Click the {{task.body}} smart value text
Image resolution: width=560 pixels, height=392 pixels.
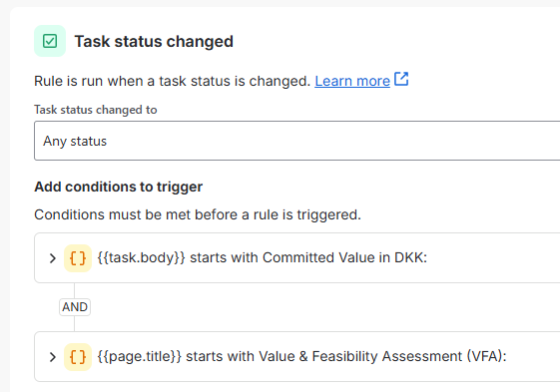pyautogui.click(x=141, y=257)
